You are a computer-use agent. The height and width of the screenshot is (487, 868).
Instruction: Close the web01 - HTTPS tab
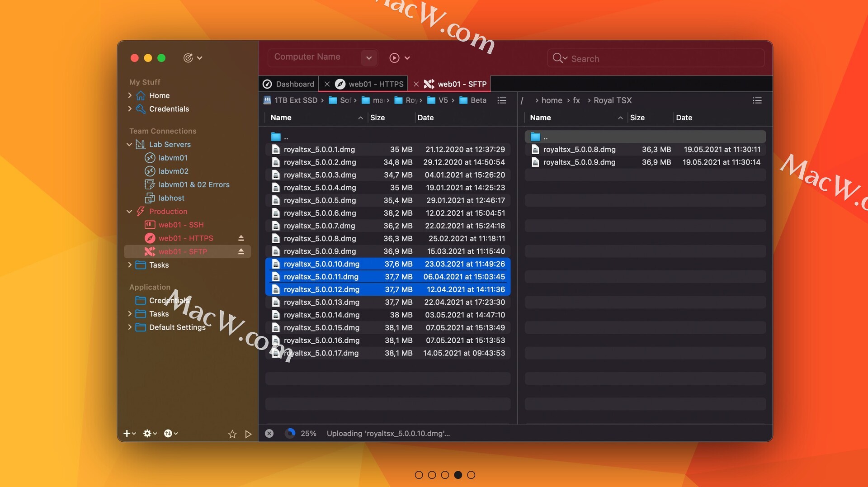(x=327, y=84)
